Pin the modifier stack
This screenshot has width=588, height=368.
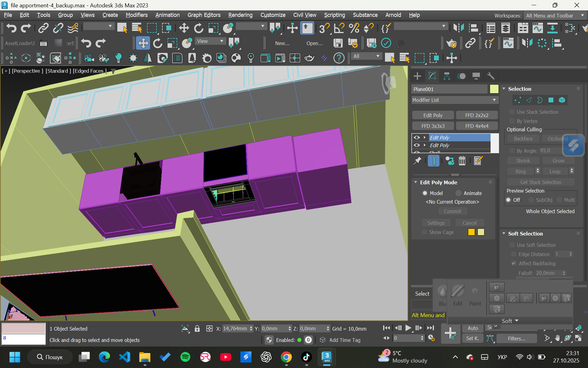click(417, 161)
